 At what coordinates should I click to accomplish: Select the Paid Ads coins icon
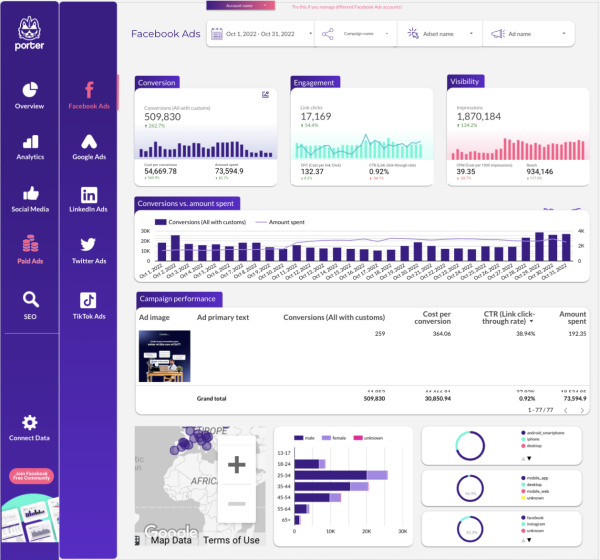click(x=30, y=243)
